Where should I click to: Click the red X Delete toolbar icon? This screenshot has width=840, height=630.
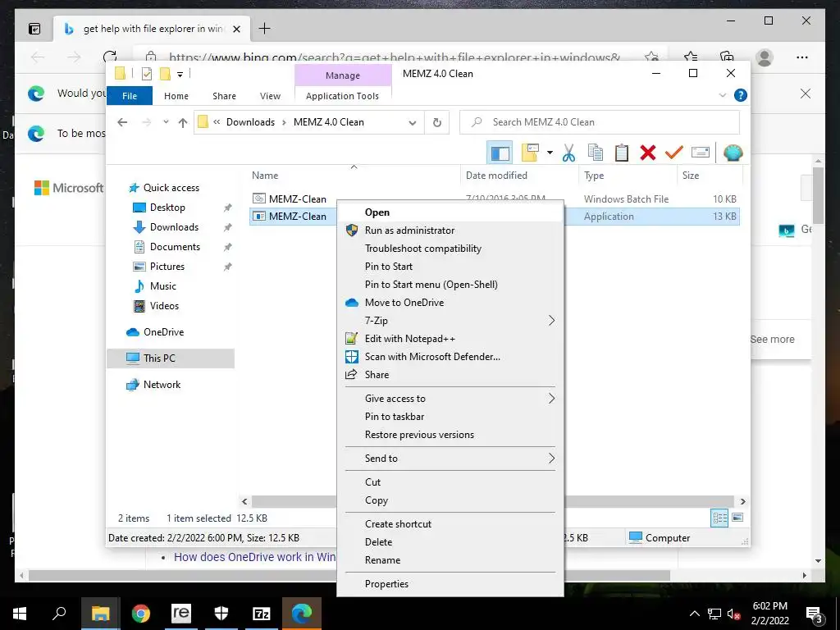pos(648,153)
